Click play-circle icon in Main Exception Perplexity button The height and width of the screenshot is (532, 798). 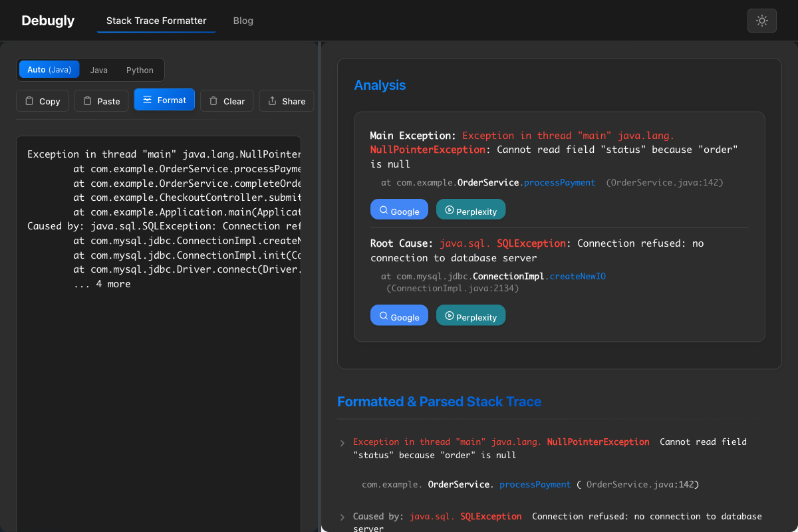tap(450, 210)
